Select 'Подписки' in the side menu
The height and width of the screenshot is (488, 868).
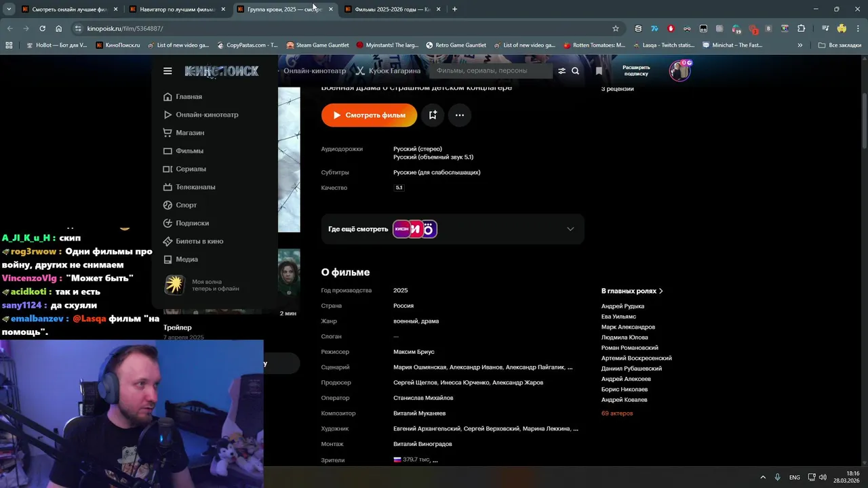186,223
